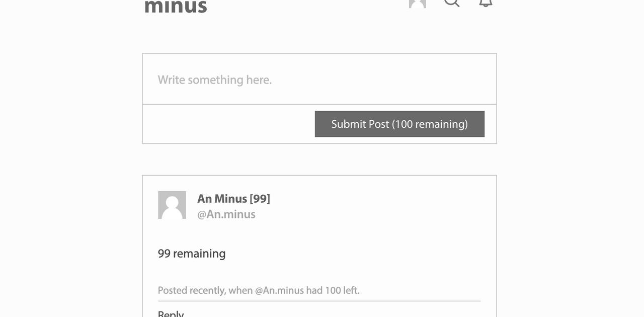This screenshot has width=644, height=317.
Task: Click the [99] count beside An Minus
Action: [x=260, y=199]
